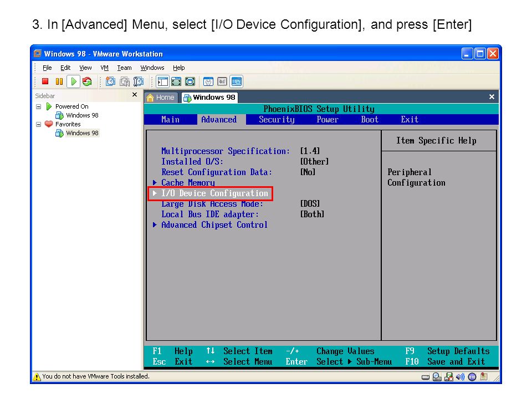This screenshot has width=532, height=399.
Task: Click the Local Bus IDE adapter label
Action: tap(210, 214)
